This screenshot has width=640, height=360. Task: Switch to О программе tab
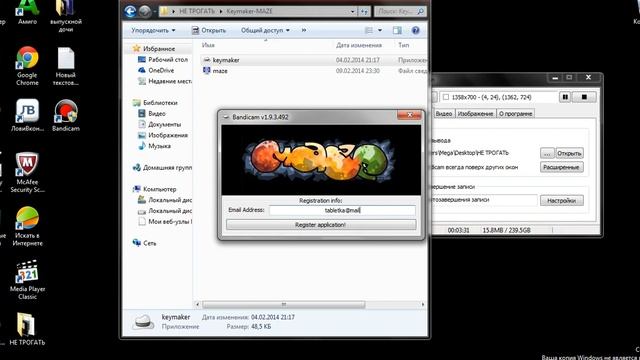515,113
